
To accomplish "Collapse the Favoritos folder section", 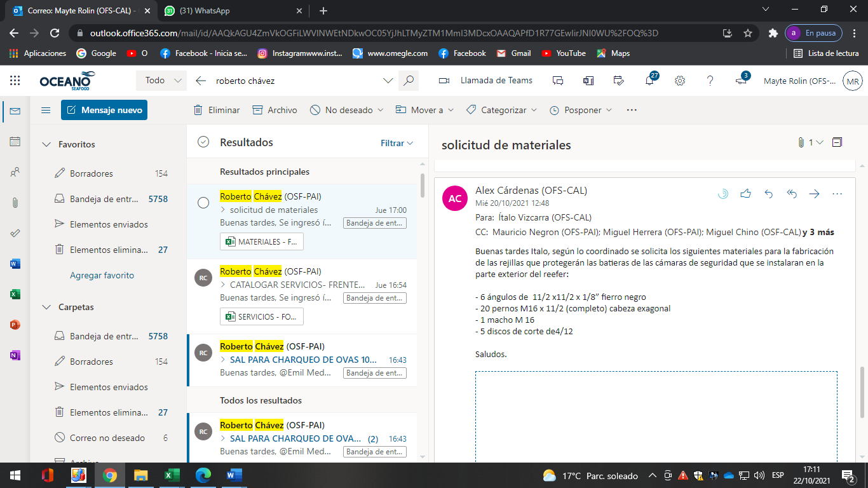I will [x=46, y=144].
